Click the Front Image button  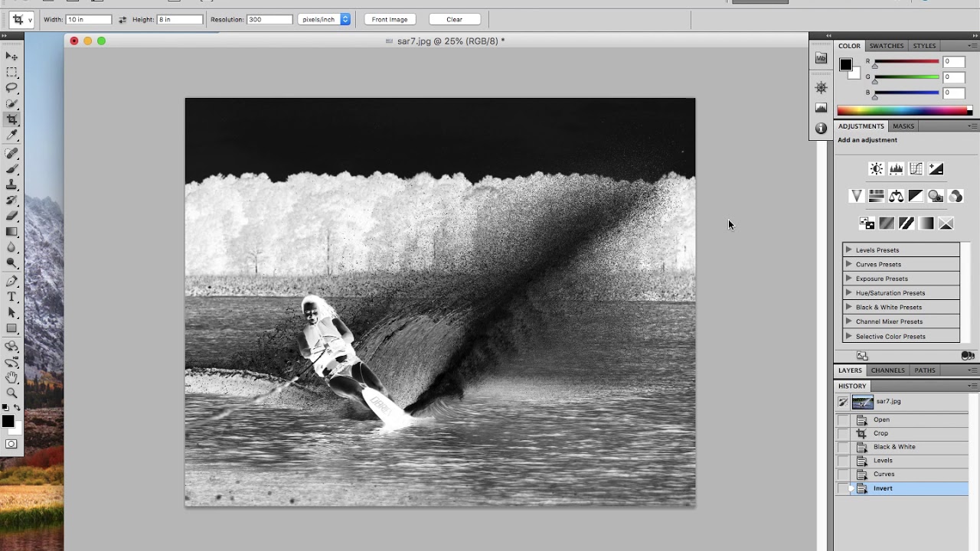(390, 19)
